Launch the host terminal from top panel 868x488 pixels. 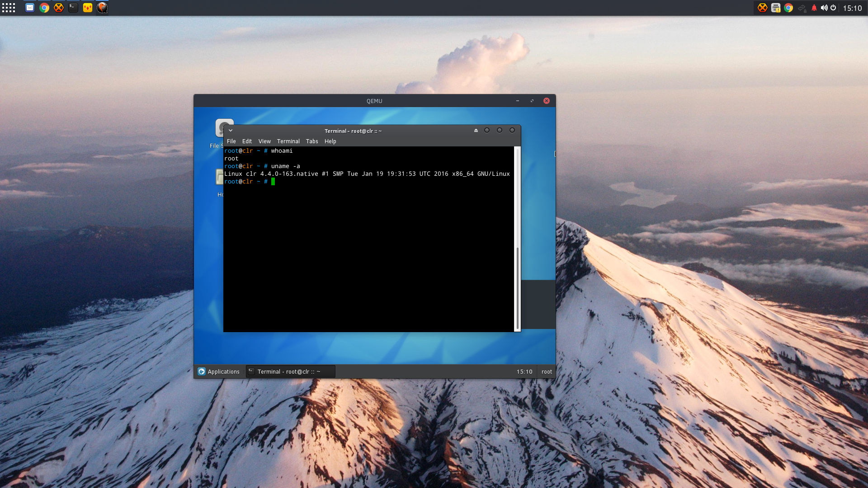pyautogui.click(x=73, y=8)
